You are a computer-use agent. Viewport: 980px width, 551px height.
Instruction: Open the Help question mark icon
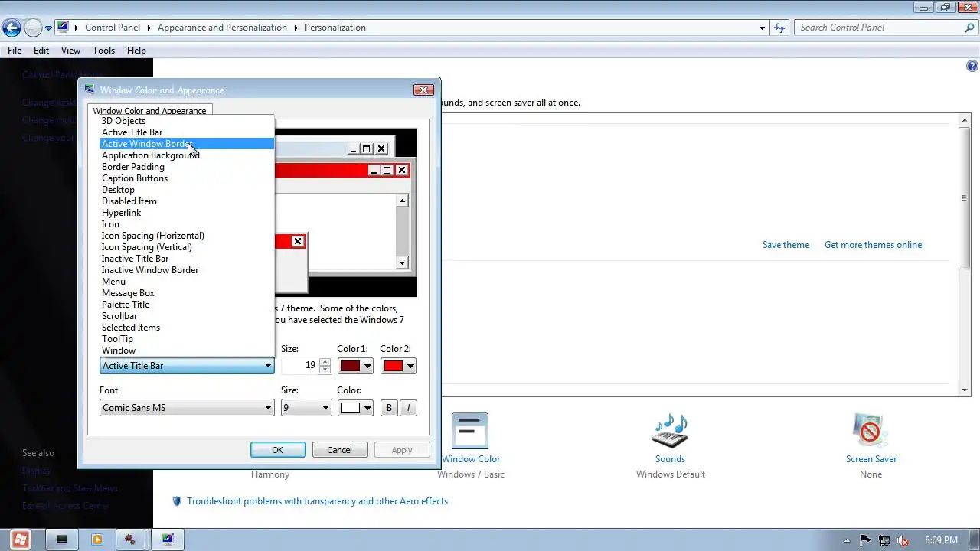click(972, 67)
